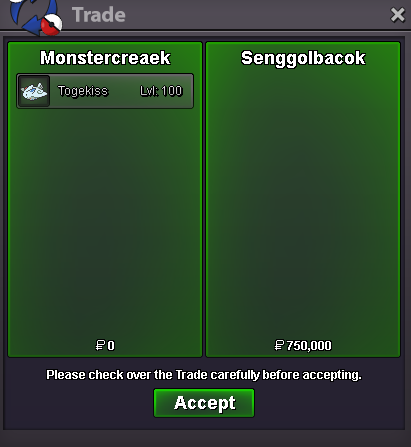Click the Pokedollar symbol beside 750,000
This screenshot has height=447, width=411.
pyautogui.click(x=279, y=345)
